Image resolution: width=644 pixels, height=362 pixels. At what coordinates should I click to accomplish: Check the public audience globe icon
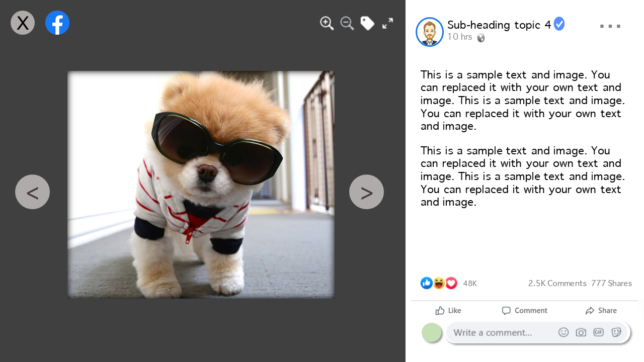coord(481,38)
